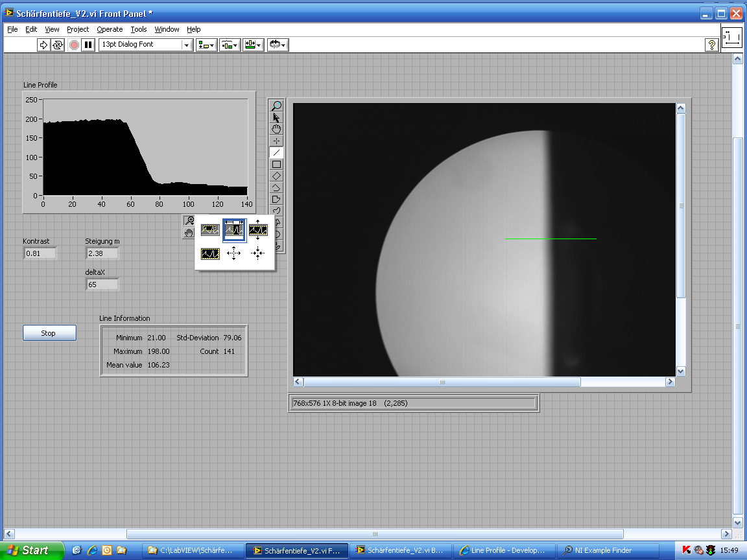Open the Operate menu

click(110, 29)
